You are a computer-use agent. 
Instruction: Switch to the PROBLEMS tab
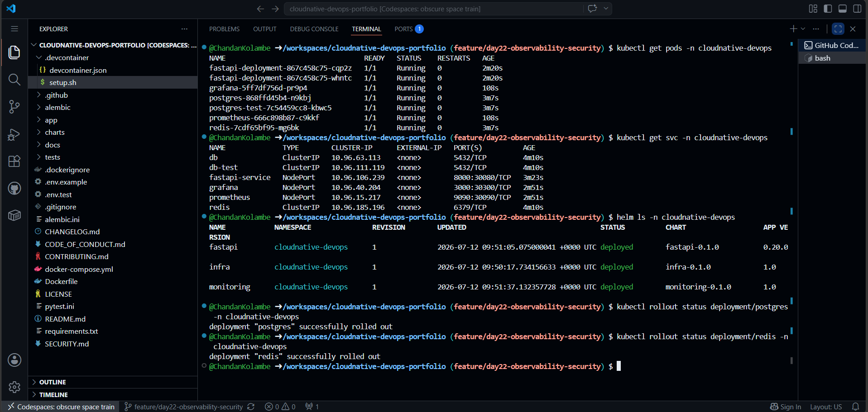(224, 29)
